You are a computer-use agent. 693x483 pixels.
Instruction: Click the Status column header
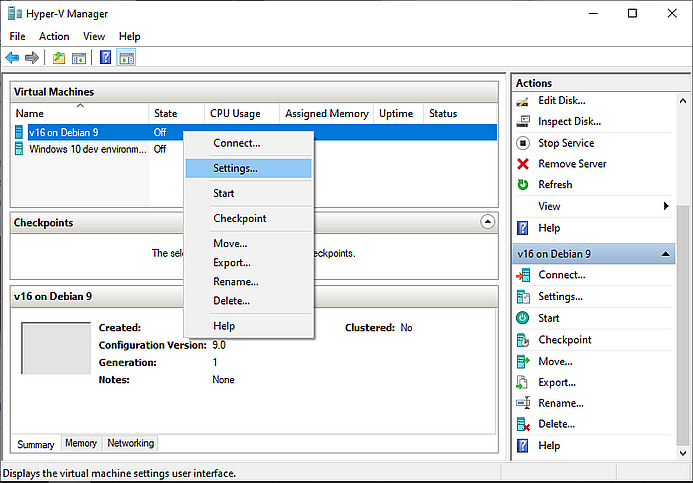coord(461,114)
